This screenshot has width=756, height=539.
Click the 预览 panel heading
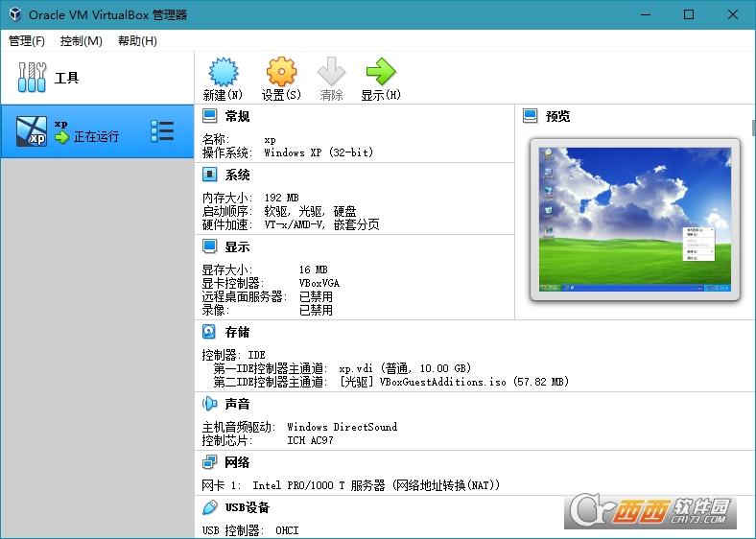(x=557, y=116)
